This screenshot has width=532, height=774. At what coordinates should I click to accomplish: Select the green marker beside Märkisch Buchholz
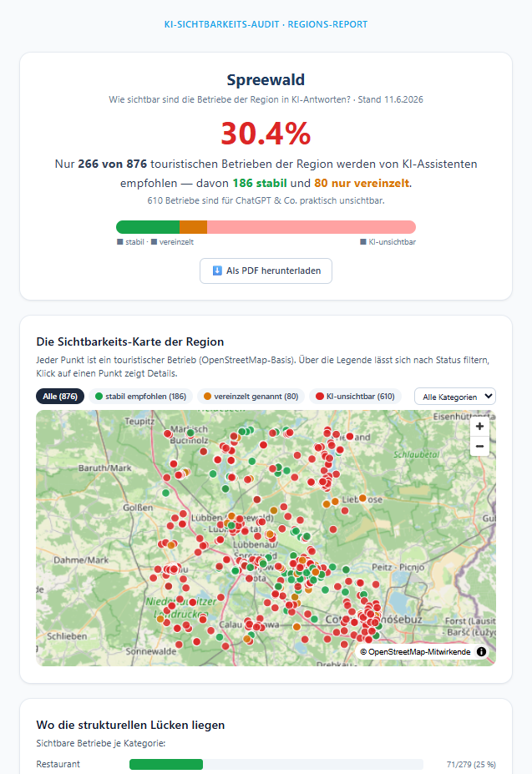(190, 433)
